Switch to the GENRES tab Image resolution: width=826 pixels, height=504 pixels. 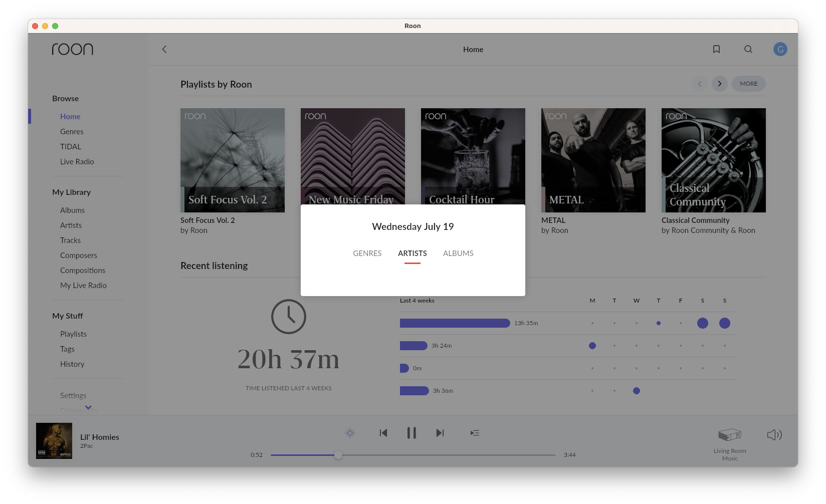click(367, 254)
